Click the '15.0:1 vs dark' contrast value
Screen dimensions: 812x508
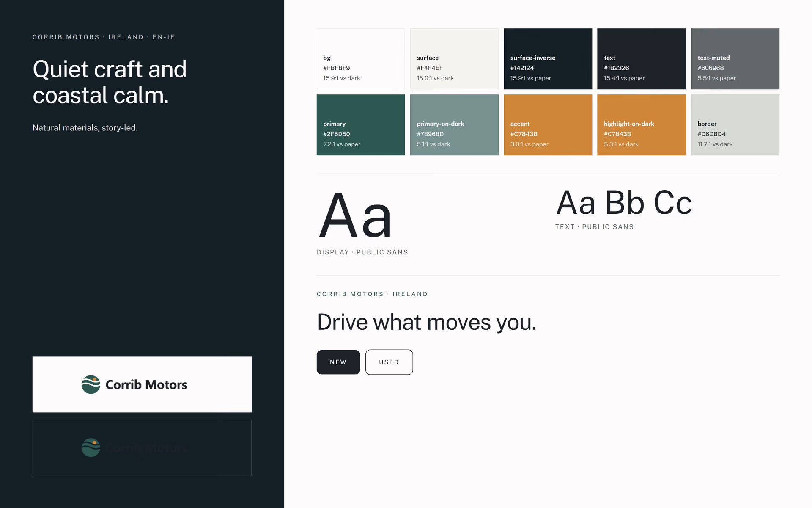[435, 78]
